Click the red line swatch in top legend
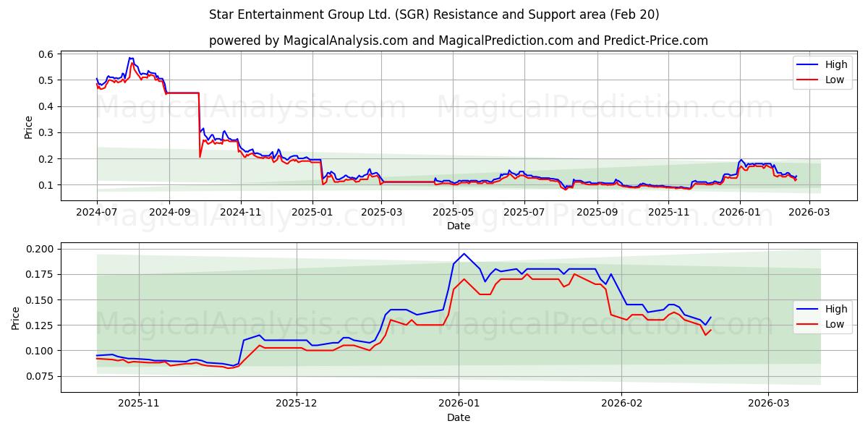The height and width of the screenshot is (434, 868). (808, 80)
